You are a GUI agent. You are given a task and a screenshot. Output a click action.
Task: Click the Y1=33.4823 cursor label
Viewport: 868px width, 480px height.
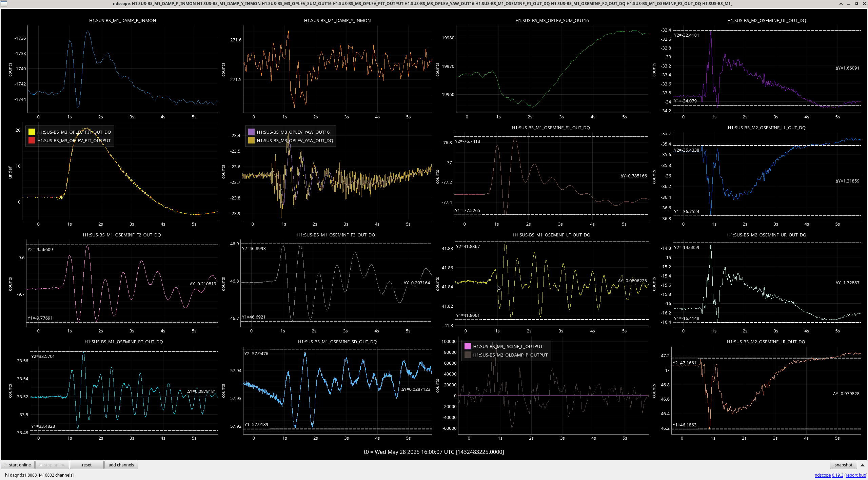pyautogui.click(x=43, y=426)
